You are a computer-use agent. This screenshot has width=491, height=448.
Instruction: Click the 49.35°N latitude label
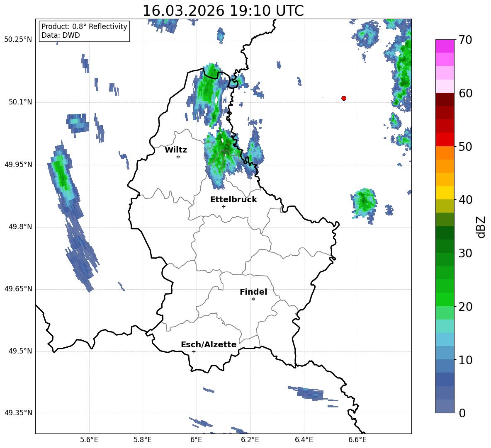coord(18,413)
